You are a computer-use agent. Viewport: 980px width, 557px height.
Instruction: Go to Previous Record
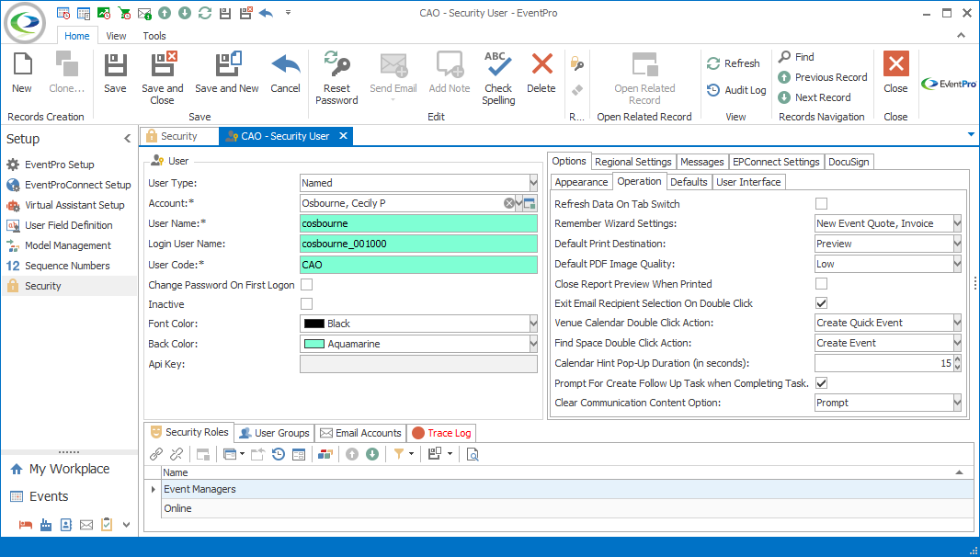click(822, 77)
